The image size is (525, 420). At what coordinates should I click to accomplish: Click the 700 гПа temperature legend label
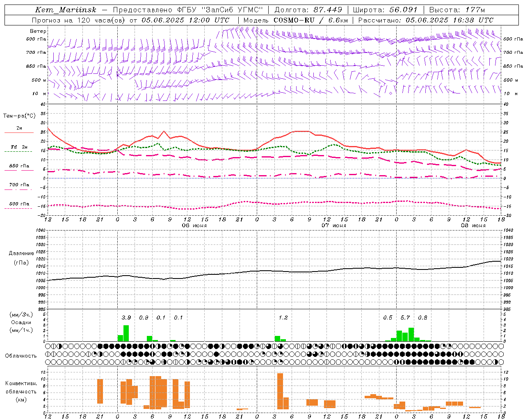(19, 185)
